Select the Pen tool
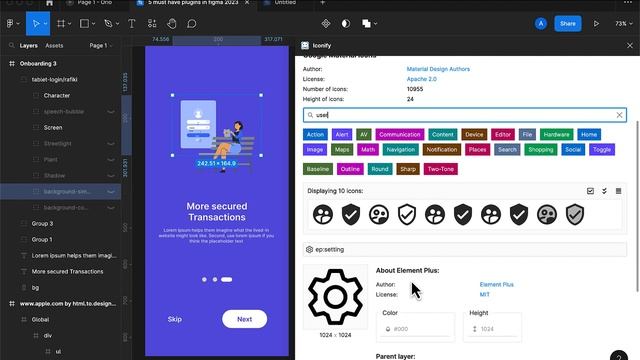The height and width of the screenshot is (360, 640). click(x=108, y=24)
